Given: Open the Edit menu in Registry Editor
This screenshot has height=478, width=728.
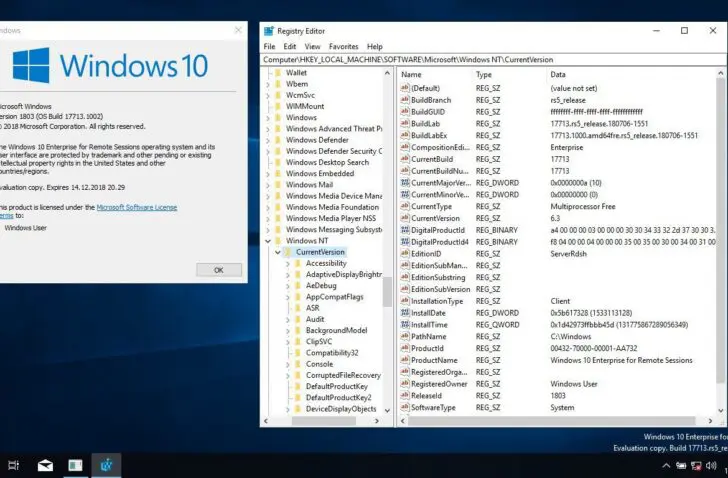Looking at the screenshot, I should click(x=290, y=46).
